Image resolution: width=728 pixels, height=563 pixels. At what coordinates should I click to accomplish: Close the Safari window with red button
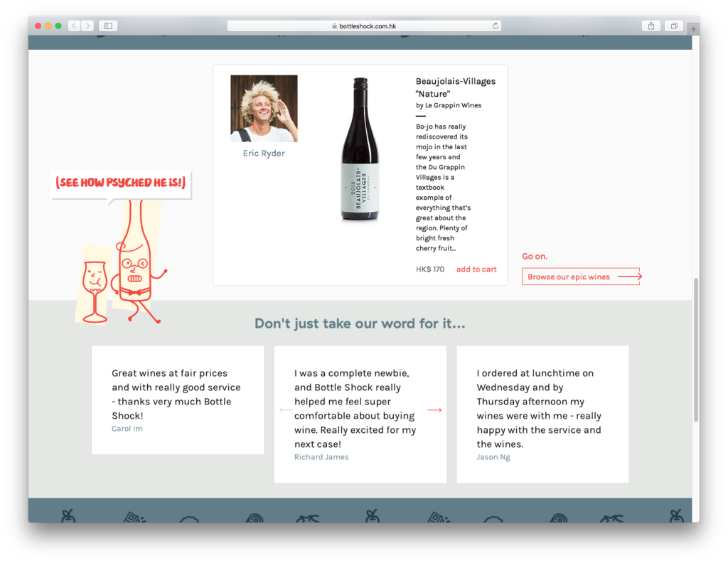(x=38, y=26)
